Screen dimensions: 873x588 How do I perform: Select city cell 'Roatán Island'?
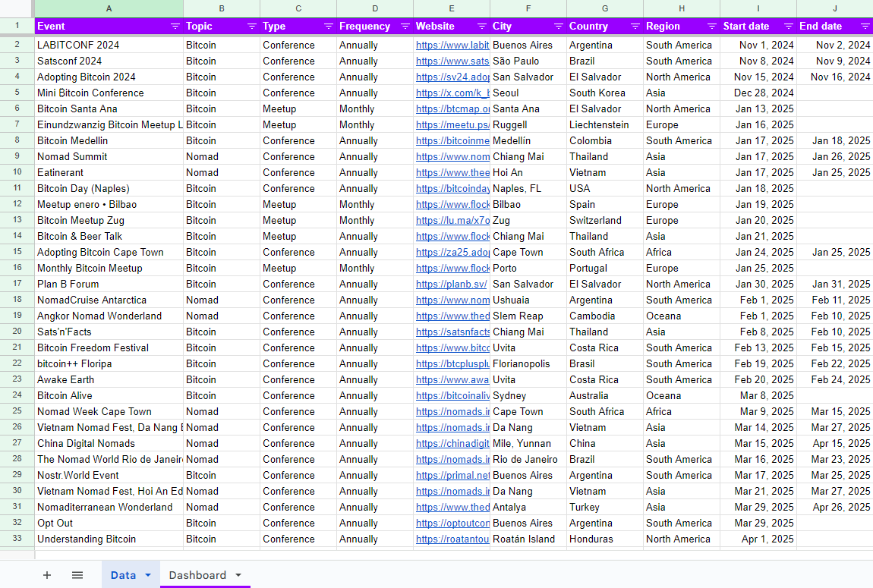(x=528, y=539)
